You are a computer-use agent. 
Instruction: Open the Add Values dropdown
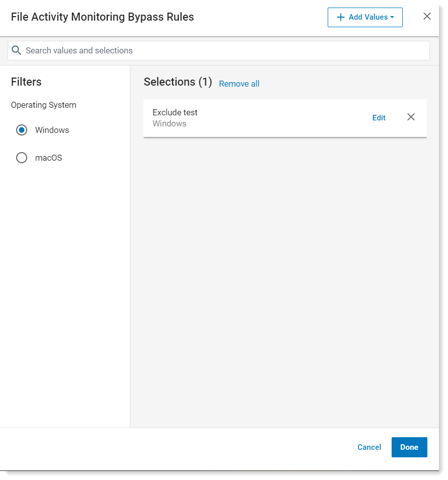click(365, 18)
